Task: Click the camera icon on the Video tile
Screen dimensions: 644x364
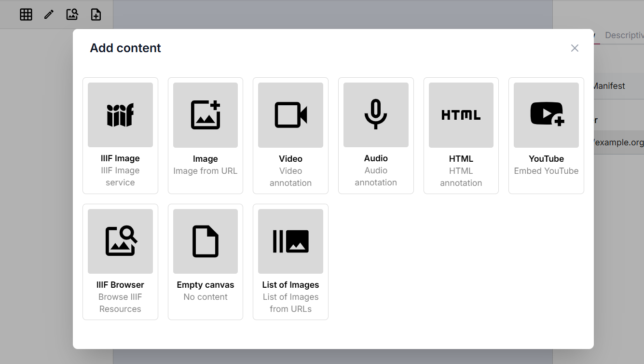Action: 290,114
